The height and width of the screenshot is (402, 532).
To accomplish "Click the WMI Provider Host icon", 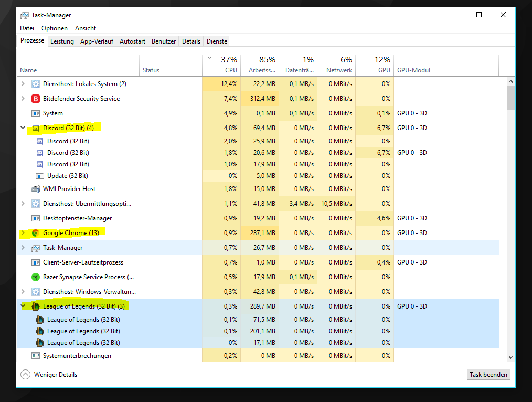I will pos(35,189).
